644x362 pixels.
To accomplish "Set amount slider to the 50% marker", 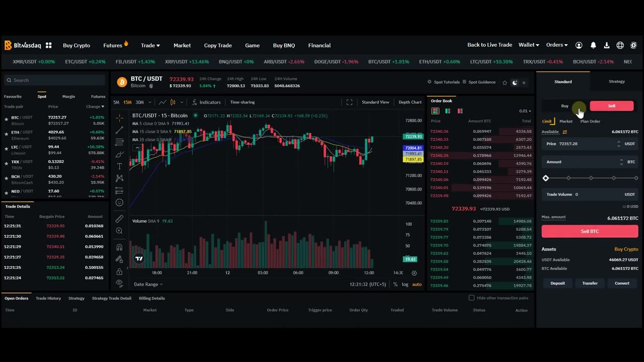I will (x=591, y=178).
